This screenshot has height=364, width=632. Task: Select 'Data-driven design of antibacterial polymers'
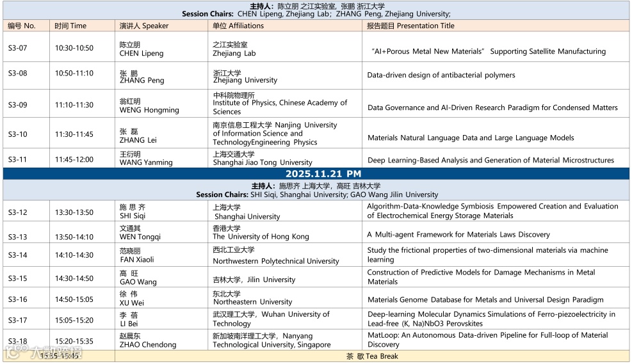[441, 75]
